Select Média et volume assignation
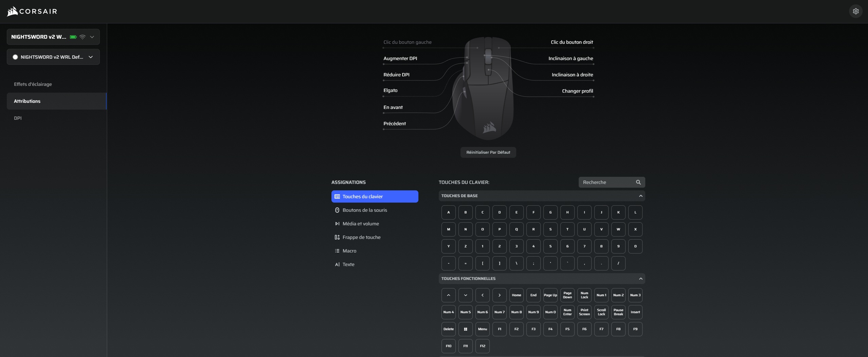 click(x=375, y=224)
